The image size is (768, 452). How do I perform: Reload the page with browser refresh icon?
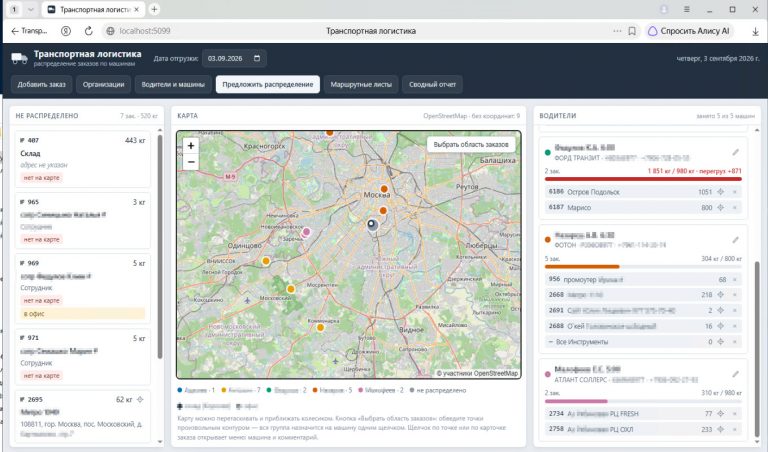(89, 31)
